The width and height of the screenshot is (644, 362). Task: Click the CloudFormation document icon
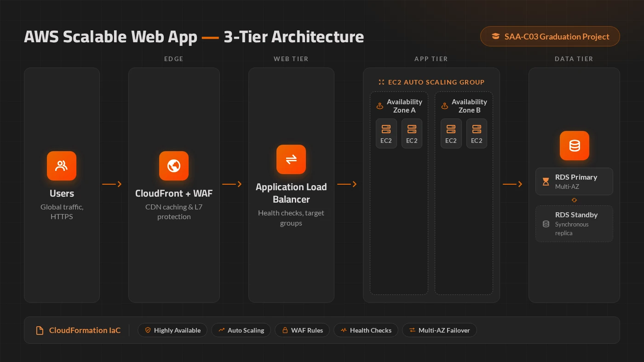[x=40, y=330]
